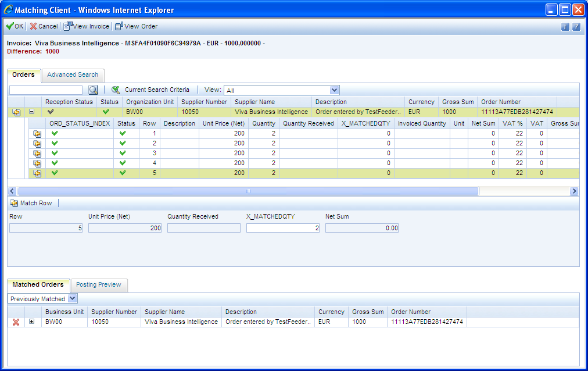Click Cancel in the toolbar
Image resolution: width=588 pixels, height=371 pixels.
(x=44, y=26)
